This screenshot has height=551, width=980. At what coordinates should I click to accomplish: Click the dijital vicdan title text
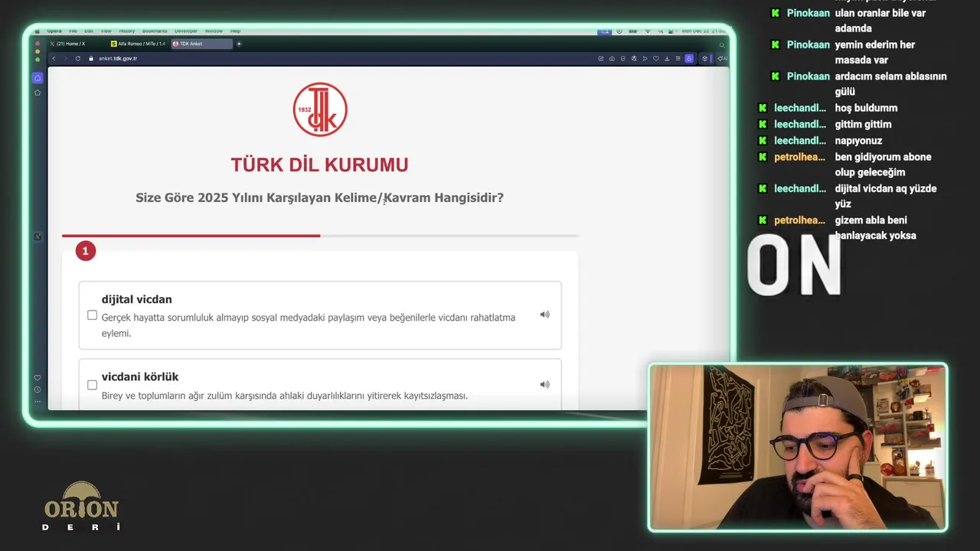137,299
